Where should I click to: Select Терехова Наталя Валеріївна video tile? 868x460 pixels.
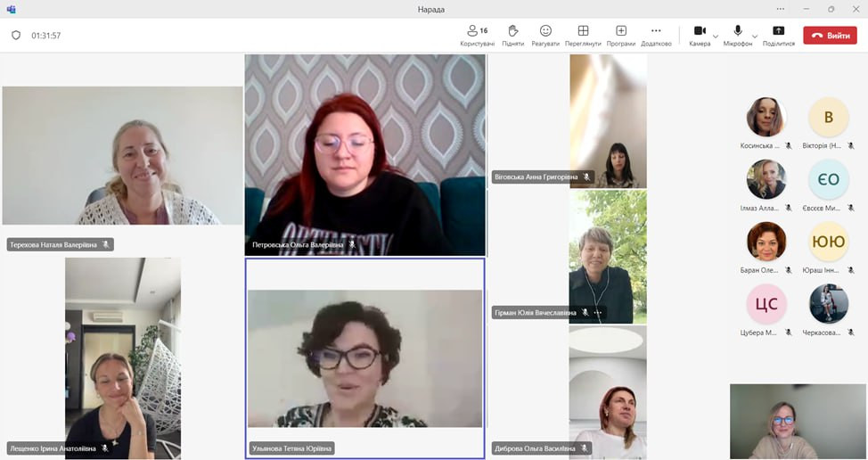(x=122, y=155)
